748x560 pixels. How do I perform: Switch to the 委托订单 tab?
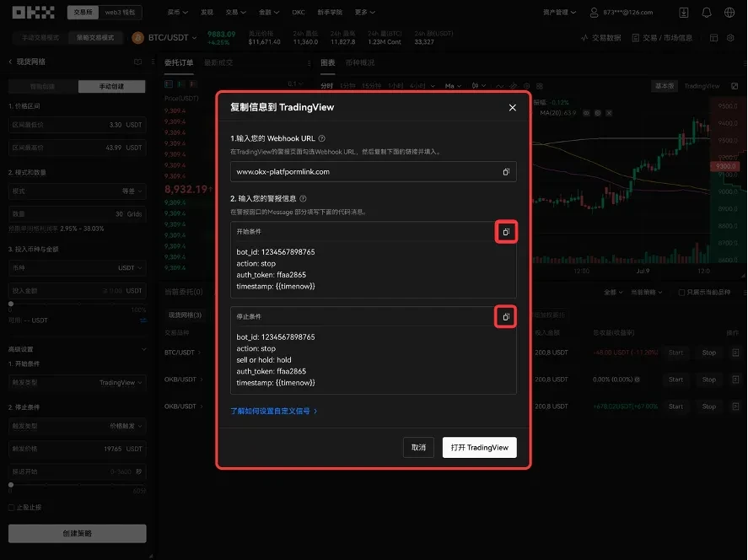(179, 62)
